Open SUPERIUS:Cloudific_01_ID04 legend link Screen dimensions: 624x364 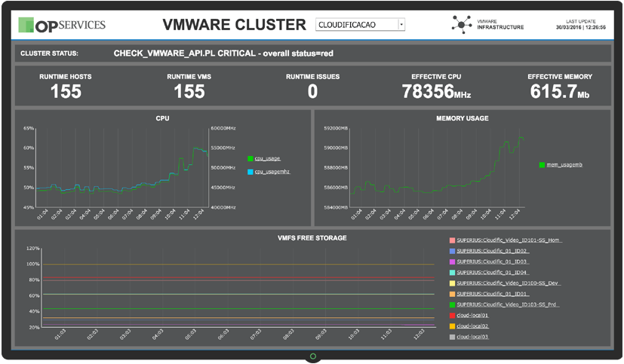(x=493, y=272)
